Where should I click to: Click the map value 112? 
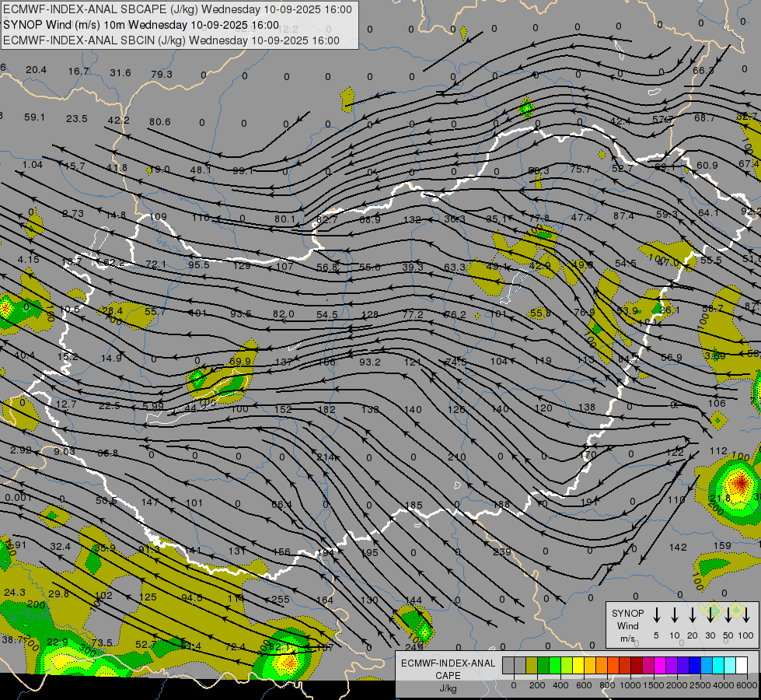(718, 451)
